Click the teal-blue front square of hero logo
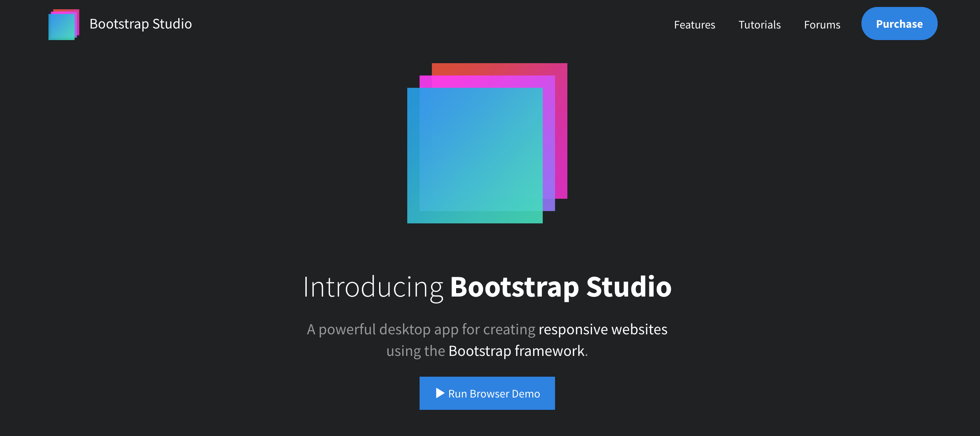The image size is (980, 436). [x=475, y=155]
